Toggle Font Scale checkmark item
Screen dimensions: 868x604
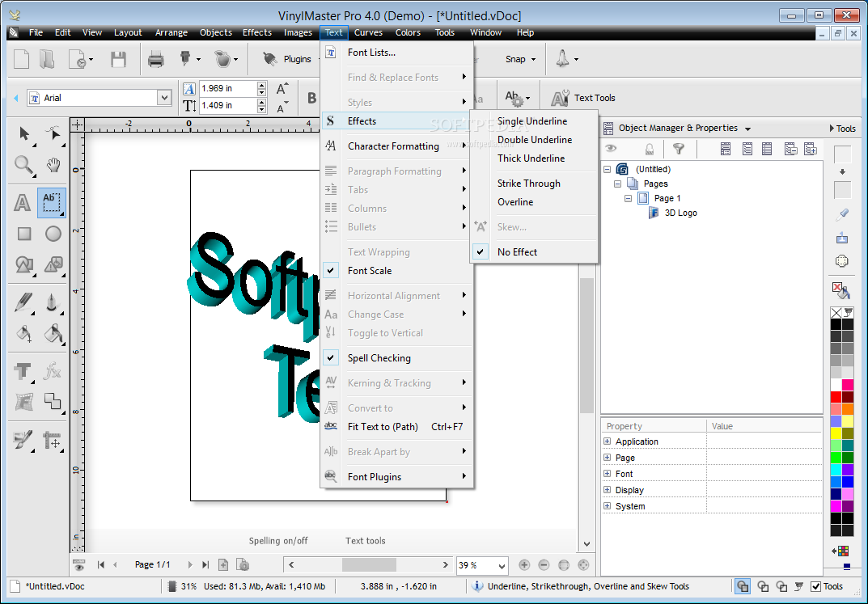tap(396, 271)
